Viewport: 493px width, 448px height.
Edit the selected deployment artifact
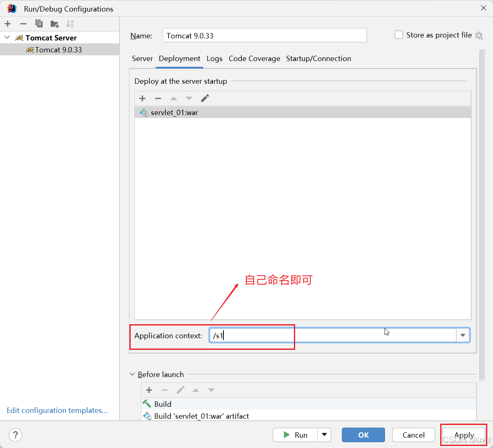(x=205, y=99)
